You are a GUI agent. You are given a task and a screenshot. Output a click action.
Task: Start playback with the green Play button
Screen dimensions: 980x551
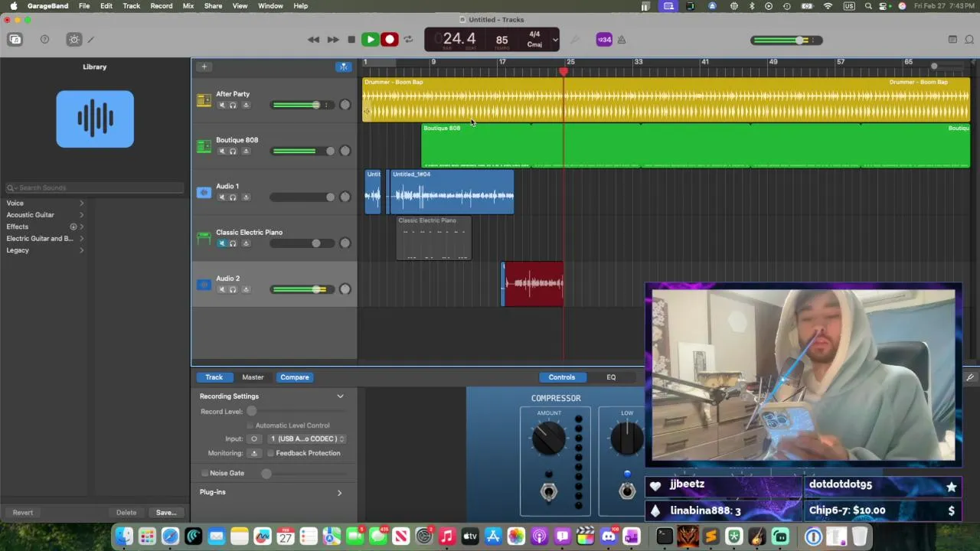tap(370, 40)
